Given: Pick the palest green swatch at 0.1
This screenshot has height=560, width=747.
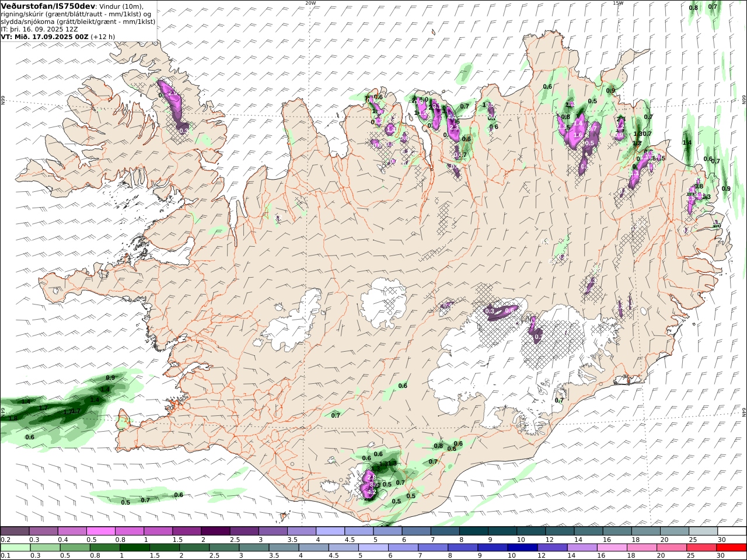Looking at the screenshot, I should (x=15, y=548).
